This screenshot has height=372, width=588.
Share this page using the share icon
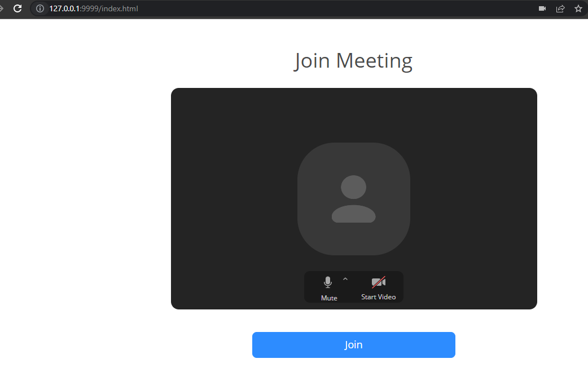560,8
